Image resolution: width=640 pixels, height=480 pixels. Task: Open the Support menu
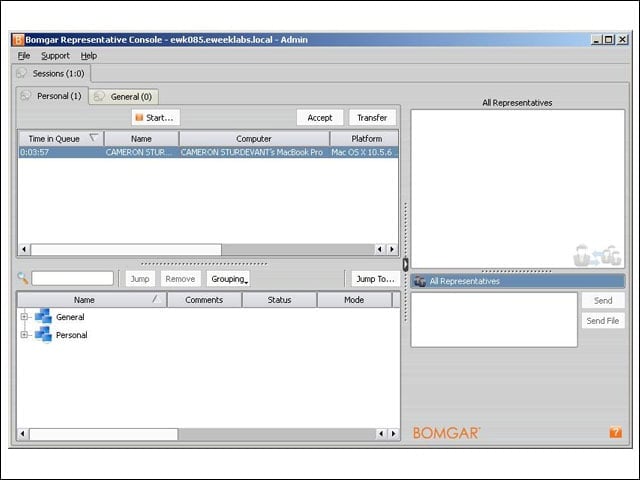point(55,56)
